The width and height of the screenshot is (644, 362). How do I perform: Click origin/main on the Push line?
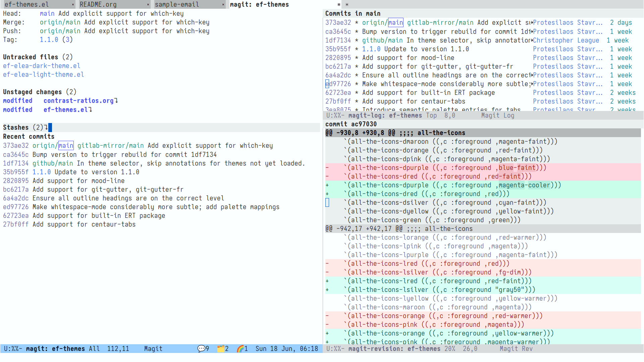pos(60,31)
